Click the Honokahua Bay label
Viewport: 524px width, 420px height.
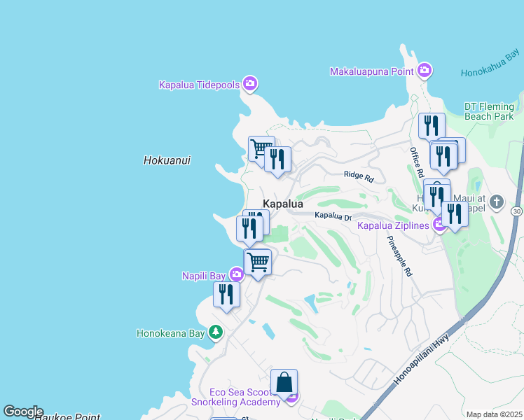pos(490,63)
